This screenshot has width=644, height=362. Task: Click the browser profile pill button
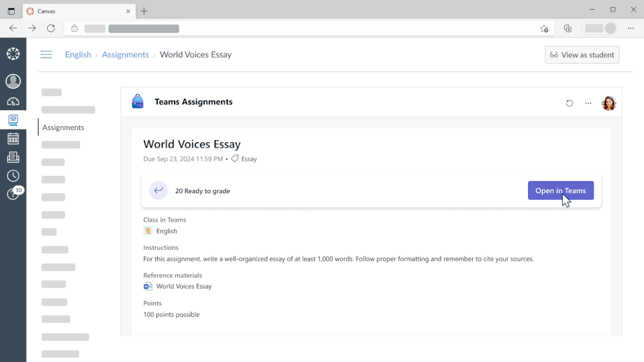[x=600, y=28]
